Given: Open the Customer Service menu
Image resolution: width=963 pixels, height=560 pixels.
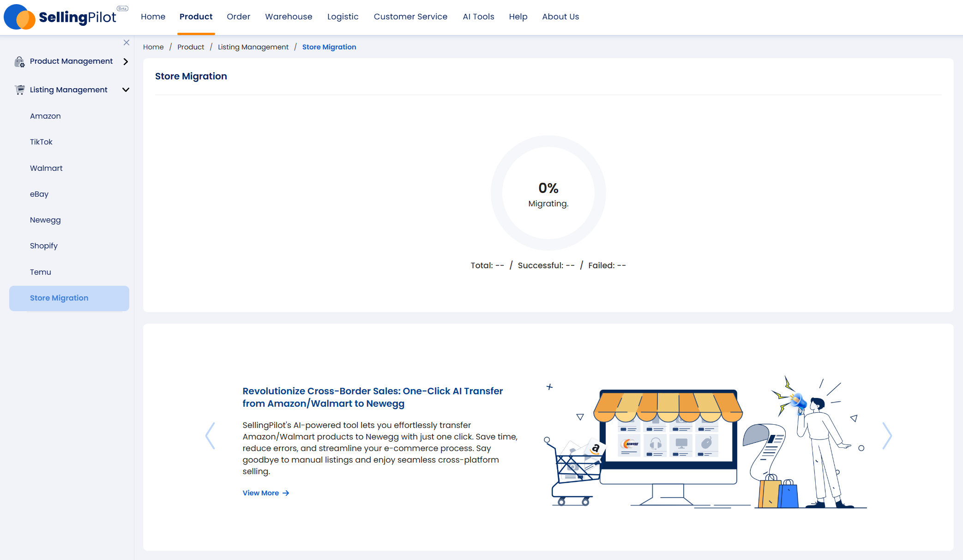Looking at the screenshot, I should tap(410, 17).
